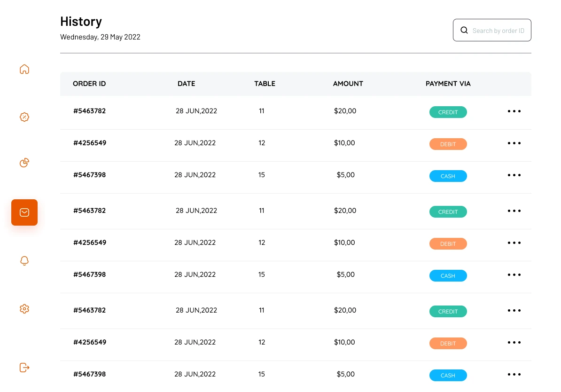This screenshot has width=561, height=392.
Task: Open three-dot menu for first #5463782 row
Action: click(514, 111)
